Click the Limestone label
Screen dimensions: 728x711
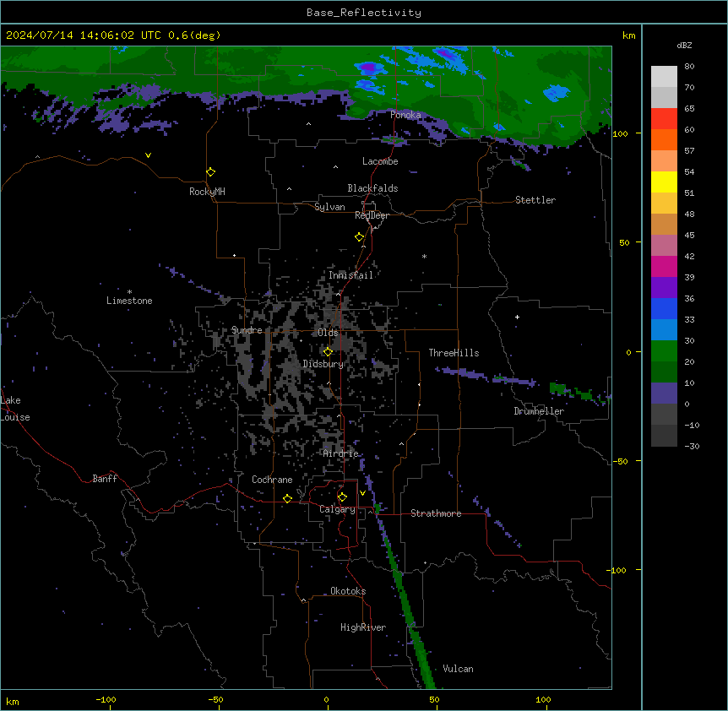pyautogui.click(x=129, y=301)
